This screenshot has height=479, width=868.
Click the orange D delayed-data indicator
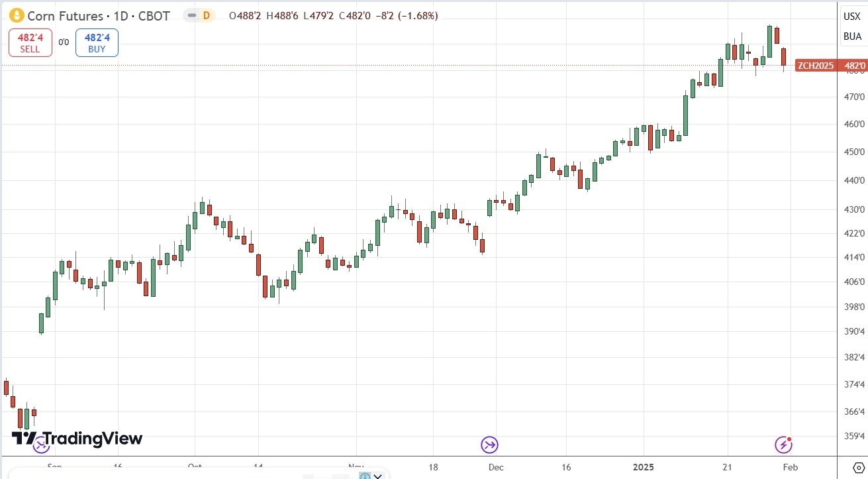[206, 16]
